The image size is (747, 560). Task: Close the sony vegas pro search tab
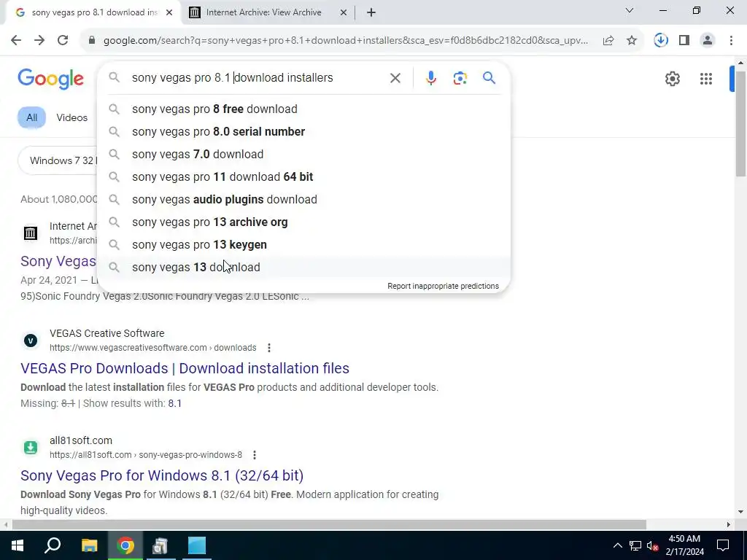click(169, 13)
